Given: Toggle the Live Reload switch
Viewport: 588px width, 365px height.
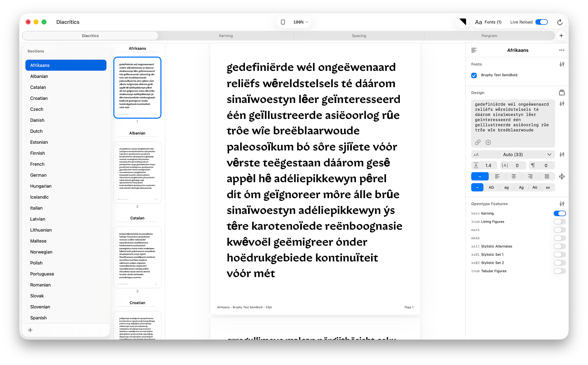Looking at the screenshot, I should 542,22.
